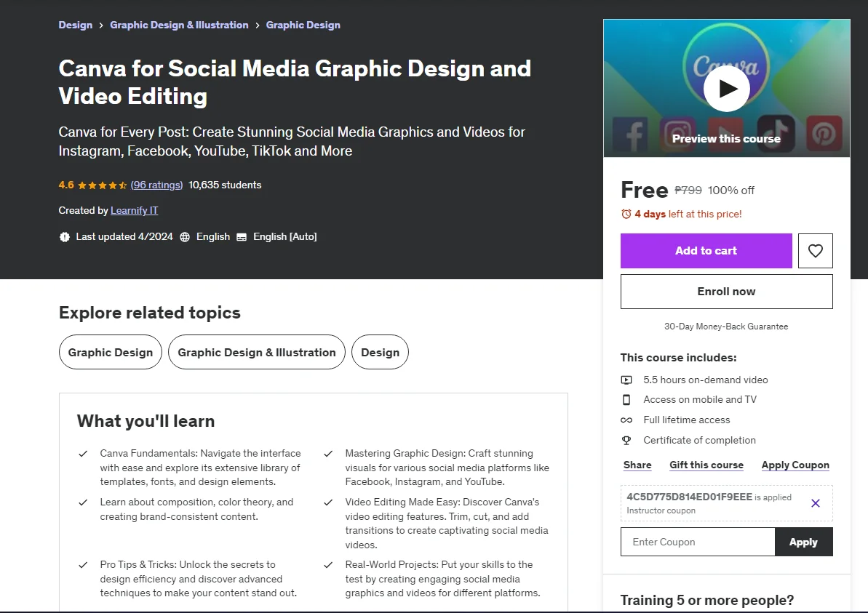Click the star rating icons

tap(103, 185)
